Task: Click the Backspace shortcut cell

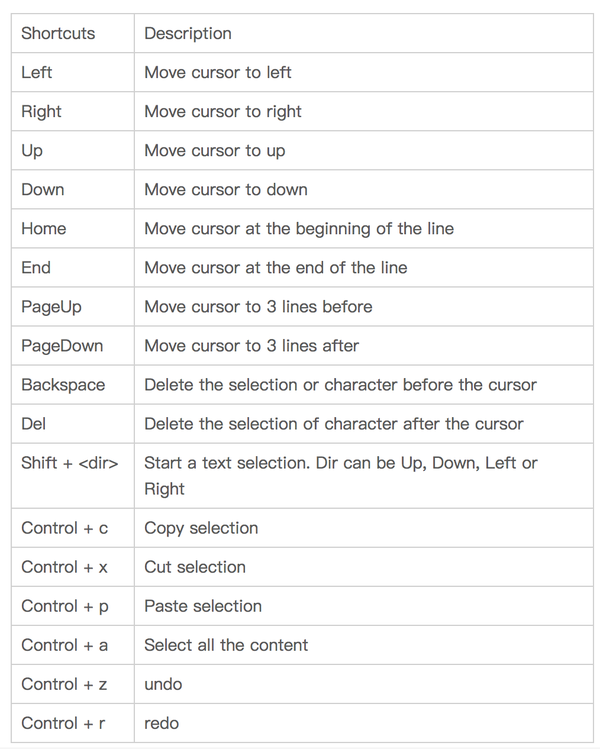Action: 63,384
